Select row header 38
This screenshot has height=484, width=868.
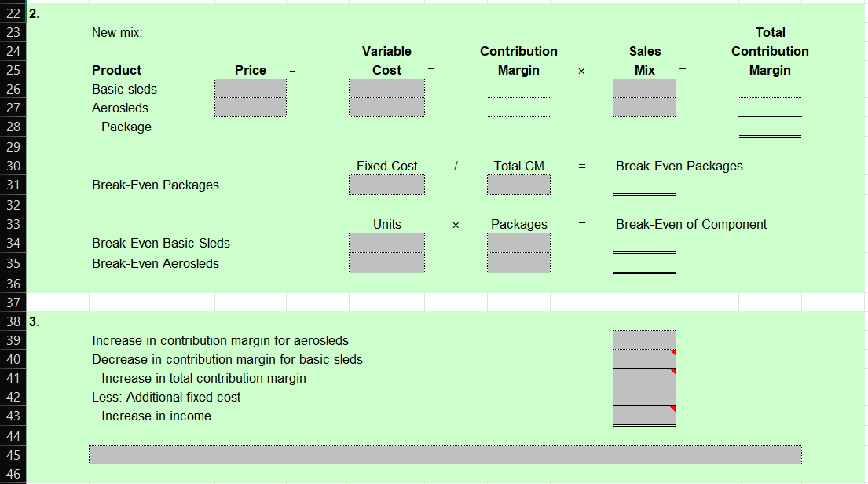coord(13,321)
